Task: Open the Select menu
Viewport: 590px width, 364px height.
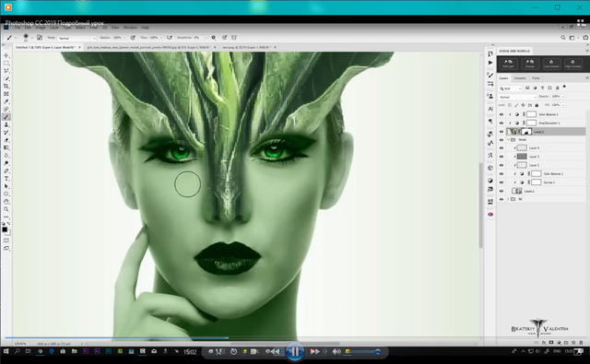Action: pos(80,28)
